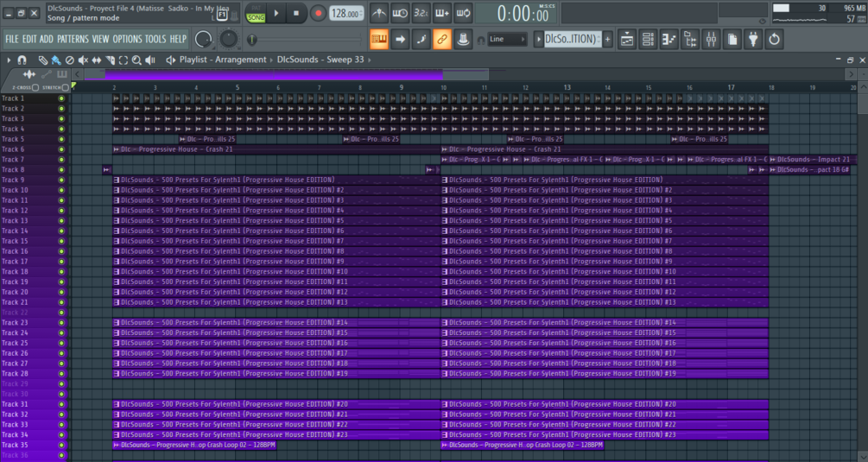Show automation clips in picker panel
This screenshot has width=868, height=462.
pos(47,74)
